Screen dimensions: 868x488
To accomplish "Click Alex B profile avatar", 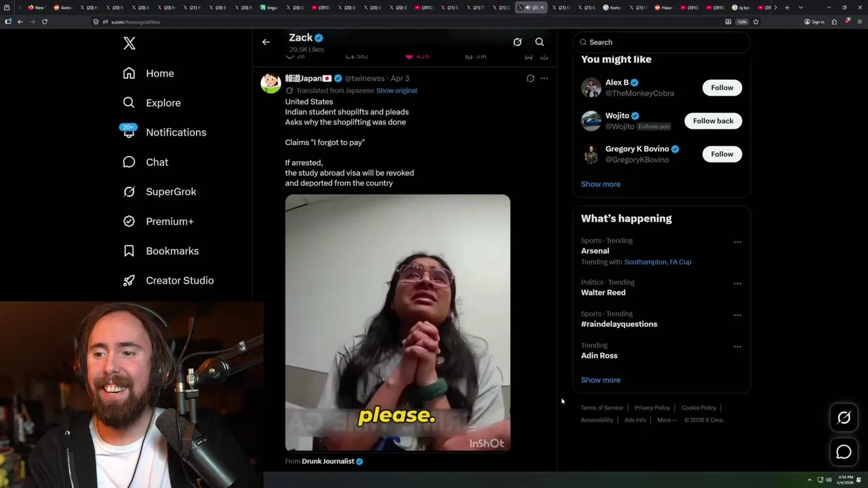I will (591, 87).
